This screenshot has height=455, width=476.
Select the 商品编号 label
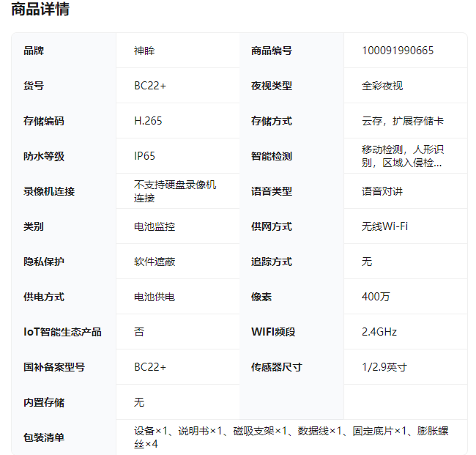[x=272, y=51]
